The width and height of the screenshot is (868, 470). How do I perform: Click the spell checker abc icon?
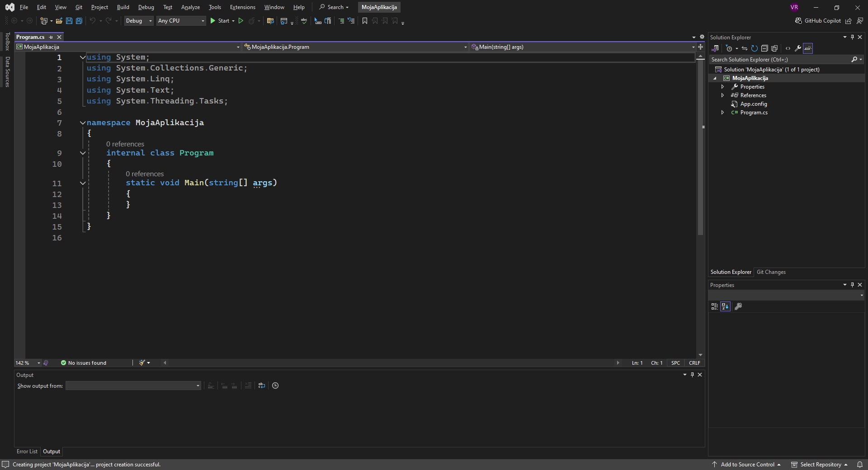(304, 21)
